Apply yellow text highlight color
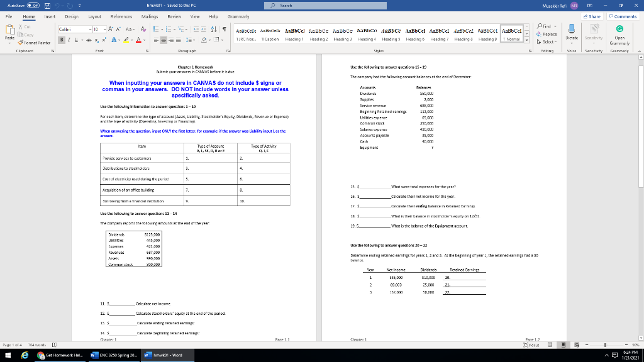Screen dimensions: 644x362 pyautogui.click(x=126, y=40)
